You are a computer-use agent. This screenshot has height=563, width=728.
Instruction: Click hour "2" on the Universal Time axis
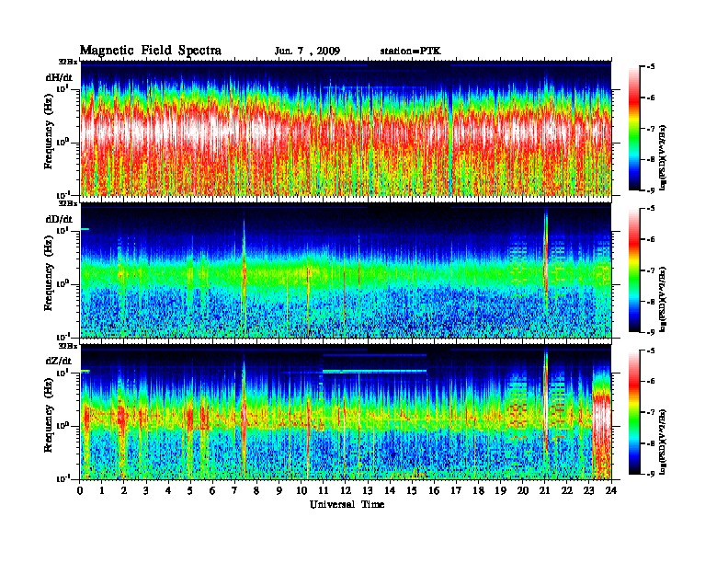(124, 490)
